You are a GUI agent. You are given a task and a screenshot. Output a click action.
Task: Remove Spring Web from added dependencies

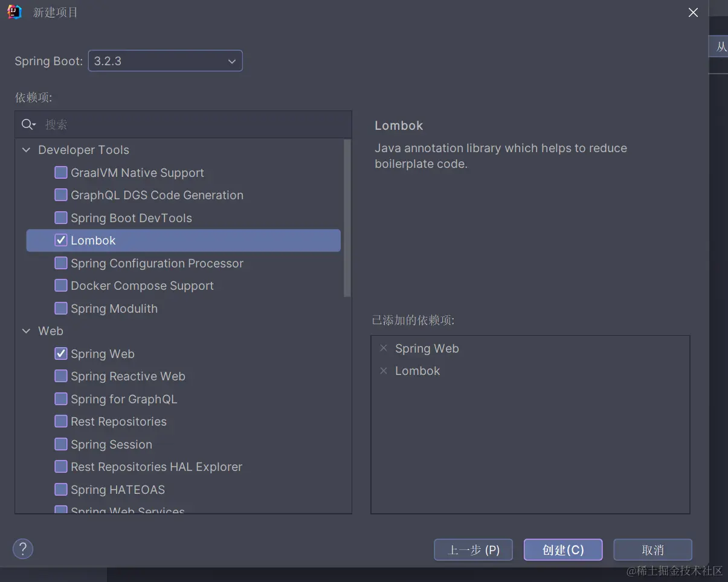[383, 348]
